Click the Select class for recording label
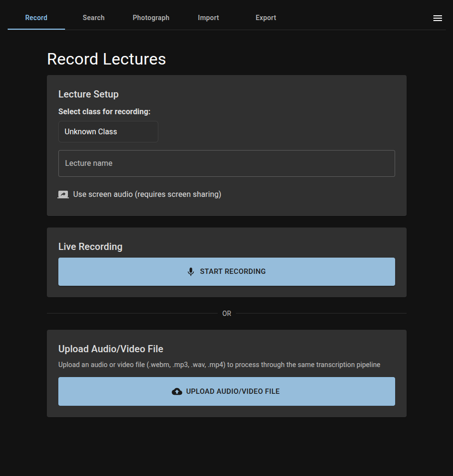 click(104, 111)
